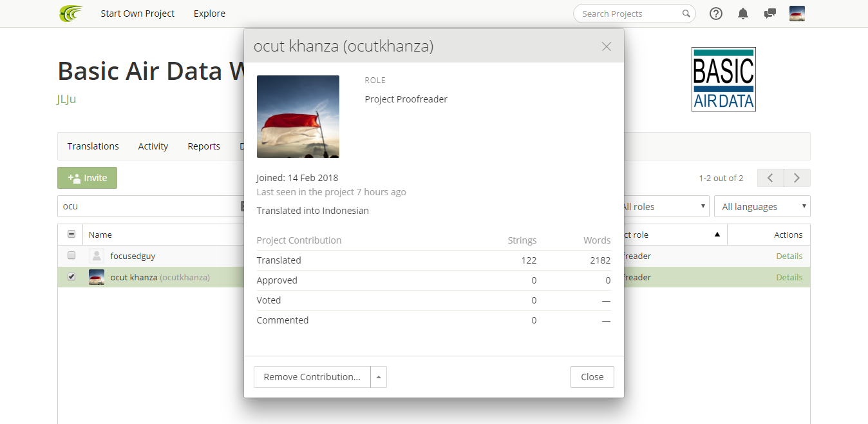Click the Project Proofreader role text

[406, 99]
